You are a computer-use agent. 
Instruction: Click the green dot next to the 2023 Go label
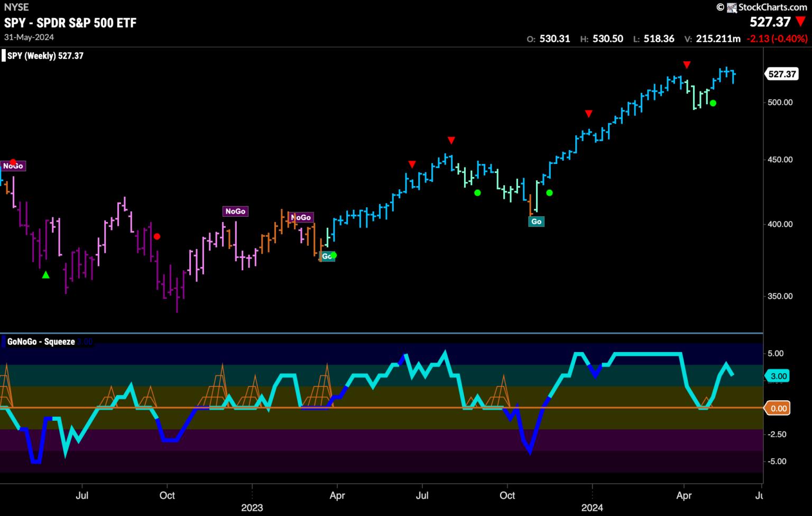pos(334,255)
